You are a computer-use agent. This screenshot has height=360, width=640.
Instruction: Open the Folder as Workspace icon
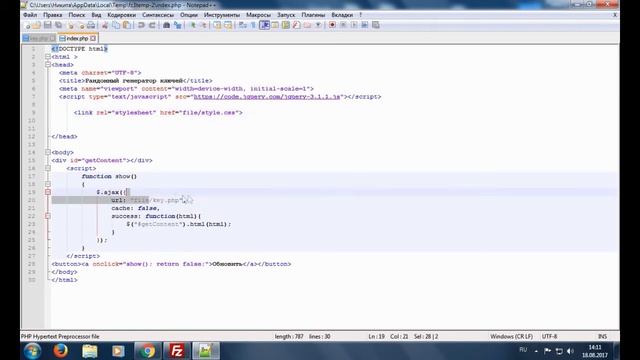point(307,25)
